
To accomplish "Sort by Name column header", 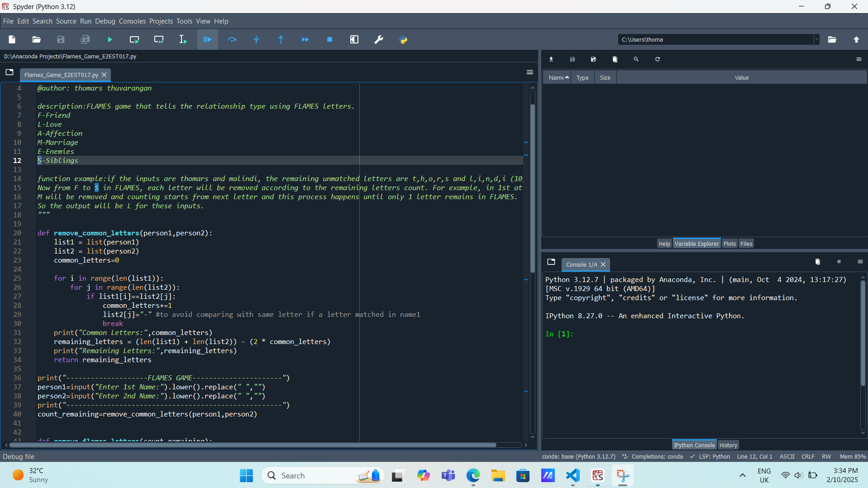I will coord(558,78).
